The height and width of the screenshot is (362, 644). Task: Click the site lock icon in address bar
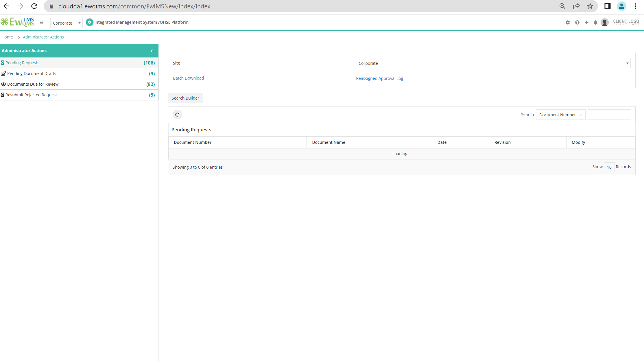51,6
